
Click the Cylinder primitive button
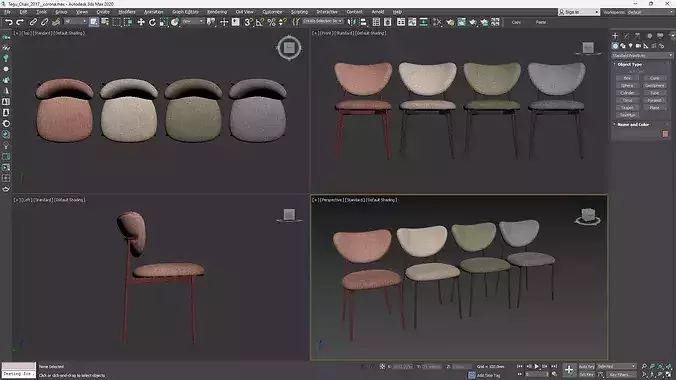627,93
